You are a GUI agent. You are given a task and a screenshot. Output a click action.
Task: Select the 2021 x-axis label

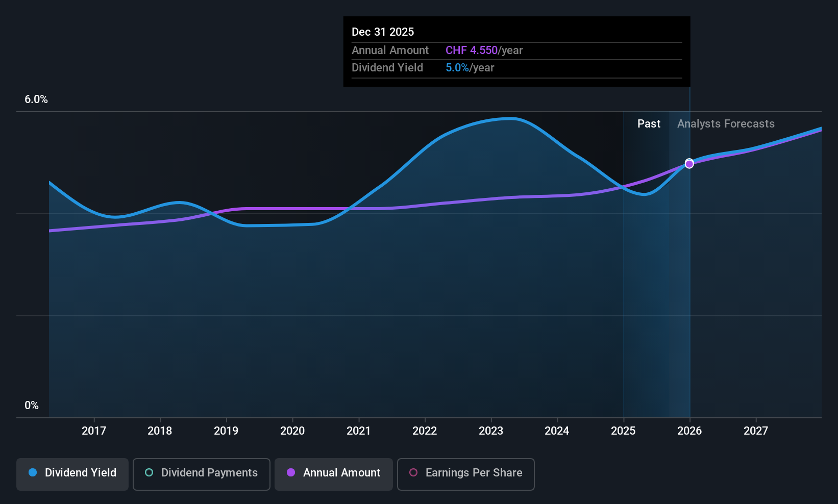pyautogui.click(x=358, y=431)
